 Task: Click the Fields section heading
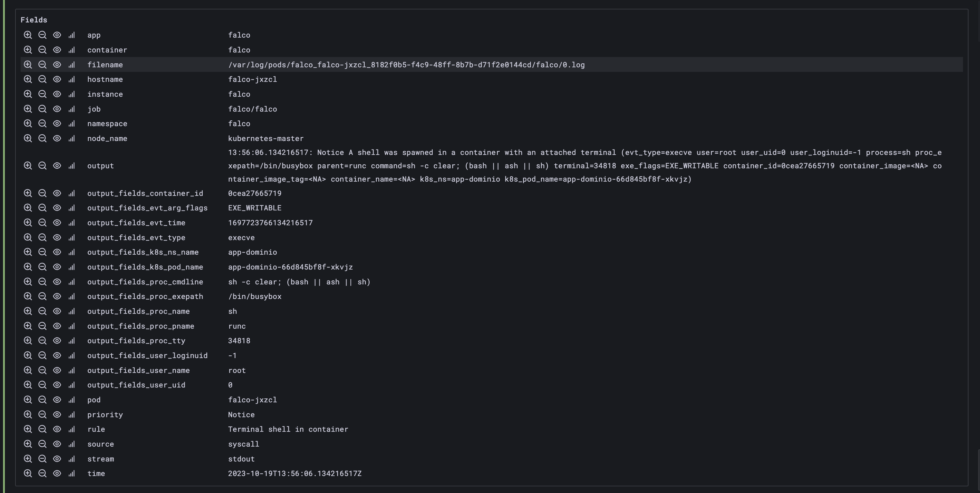click(x=34, y=20)
